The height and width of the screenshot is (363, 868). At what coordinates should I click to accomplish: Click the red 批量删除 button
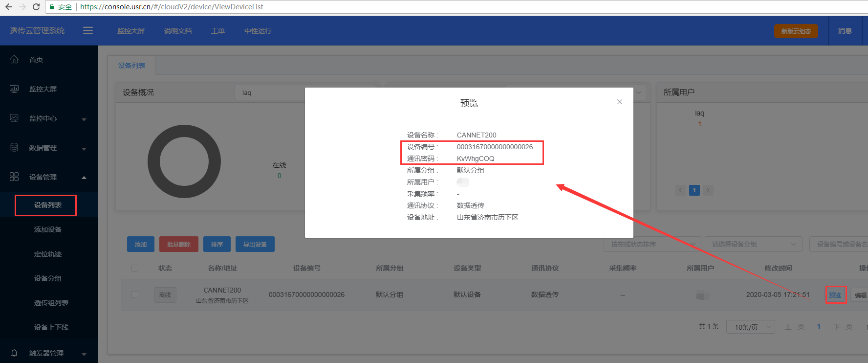[178, 244]
